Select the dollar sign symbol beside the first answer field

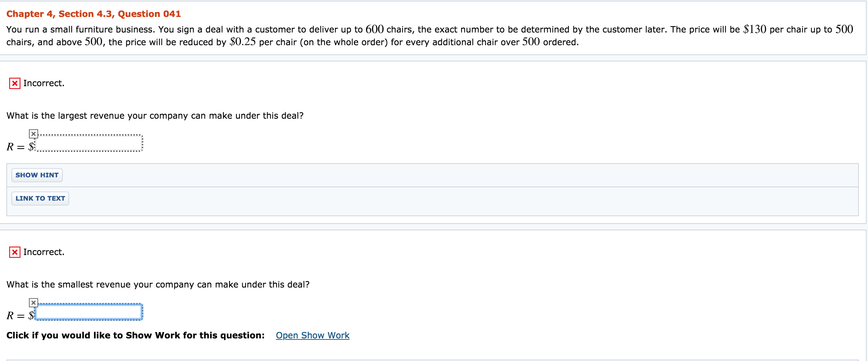click(x=32, y=146)
